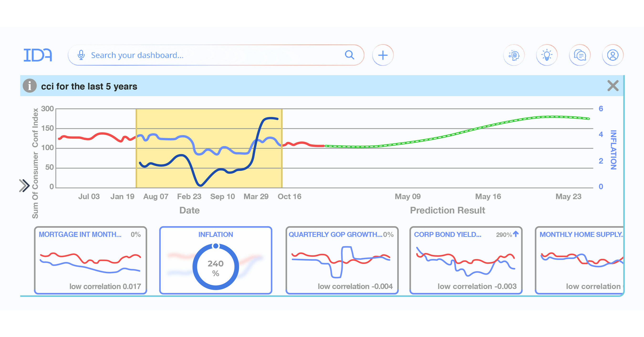The image size is (644, 337).
Task: Open the chat messages icon
Action: (x=580, y=55)
